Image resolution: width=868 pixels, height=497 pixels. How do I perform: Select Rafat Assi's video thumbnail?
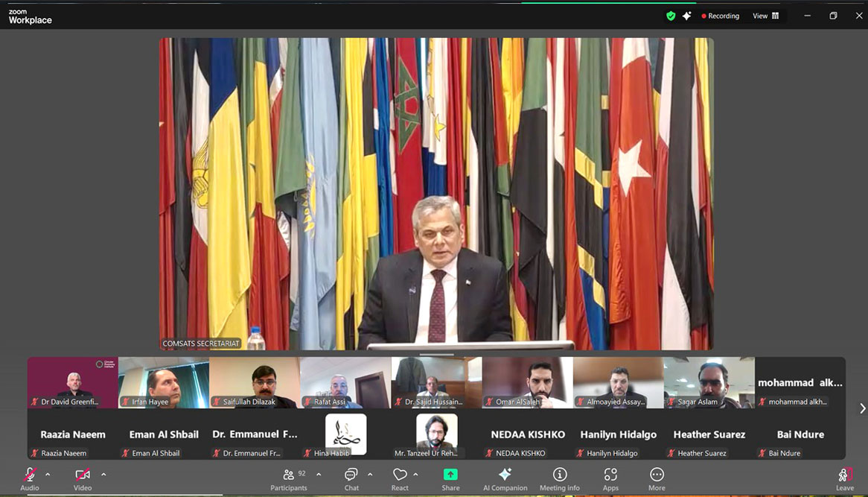[x=345, y=383]
